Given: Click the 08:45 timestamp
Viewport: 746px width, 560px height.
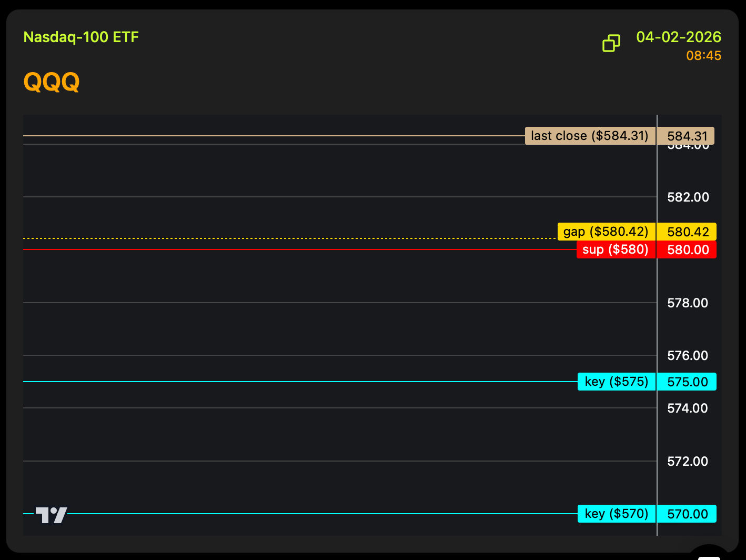Looking at the screenshot, I should (703, 56).
